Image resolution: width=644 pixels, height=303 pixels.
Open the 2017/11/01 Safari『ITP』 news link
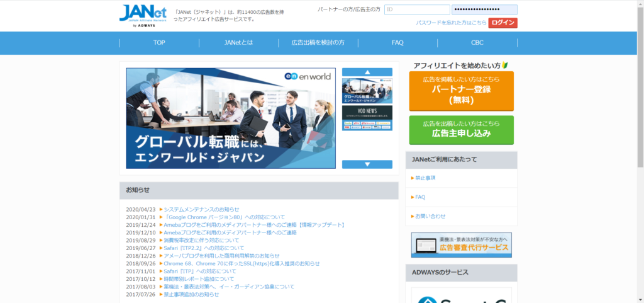click(x=200, y=272)
